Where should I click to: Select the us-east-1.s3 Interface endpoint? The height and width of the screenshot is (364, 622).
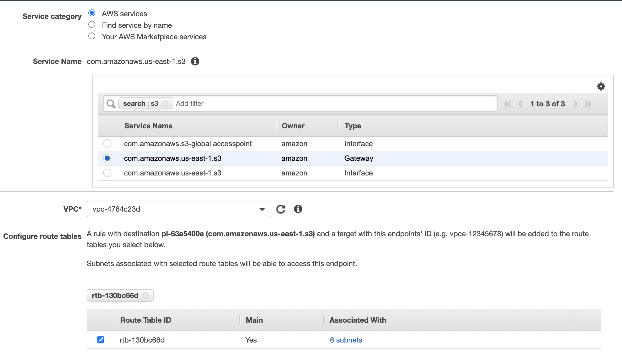pyautogui.click(x=107, y=173)
